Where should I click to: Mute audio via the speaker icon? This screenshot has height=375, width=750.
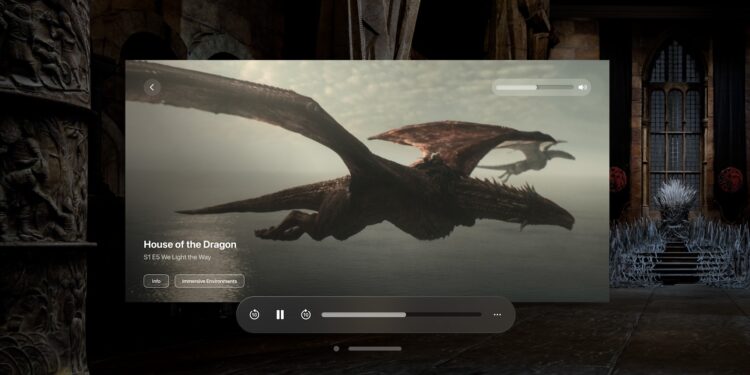click(x=582, y=88)
